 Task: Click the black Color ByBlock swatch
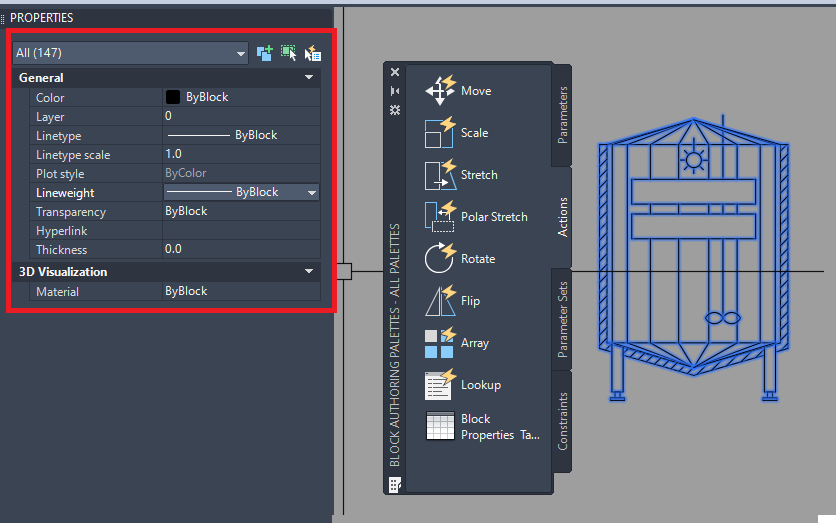[x=173, y=97]
